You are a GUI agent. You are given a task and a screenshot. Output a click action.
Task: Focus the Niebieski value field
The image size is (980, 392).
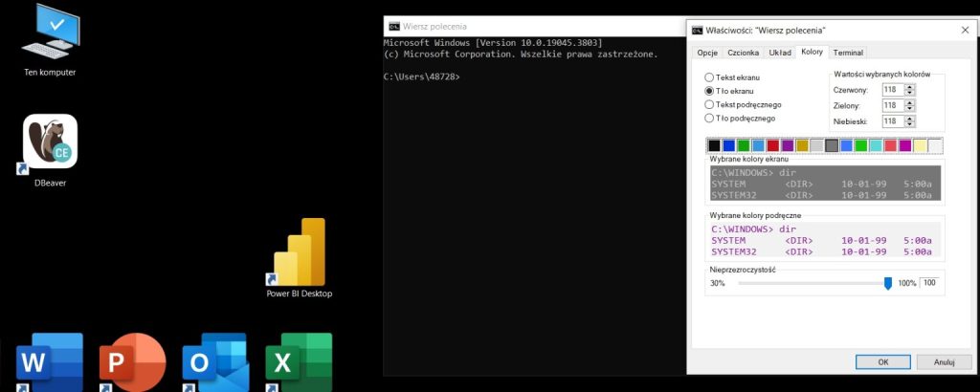pyautogui.click(x=893, y=121)
